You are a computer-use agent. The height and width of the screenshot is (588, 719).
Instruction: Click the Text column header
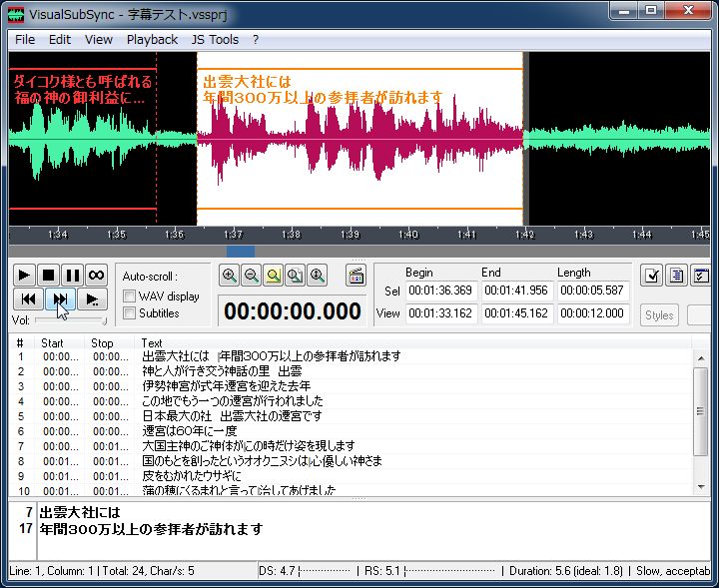412,342
